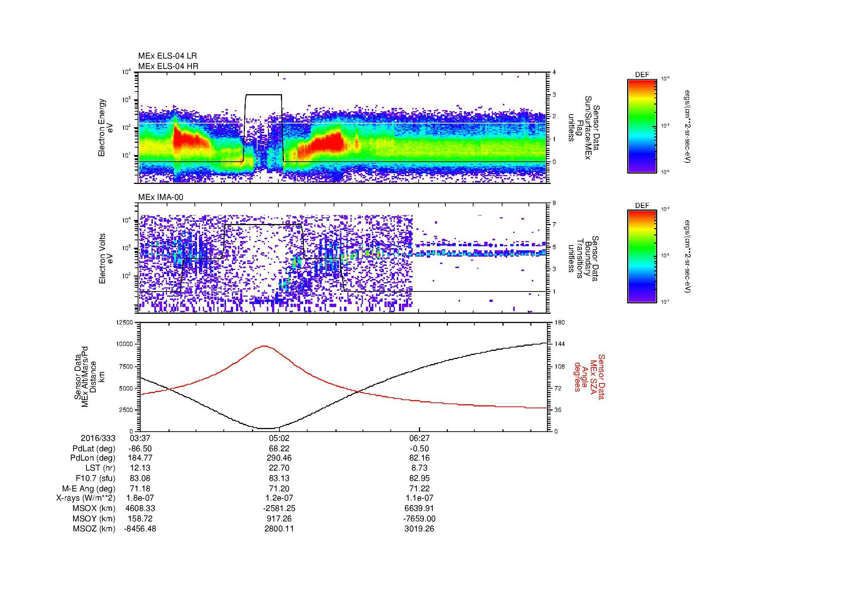Click the MSOX value '4608.33'

(x=140, y=508)
